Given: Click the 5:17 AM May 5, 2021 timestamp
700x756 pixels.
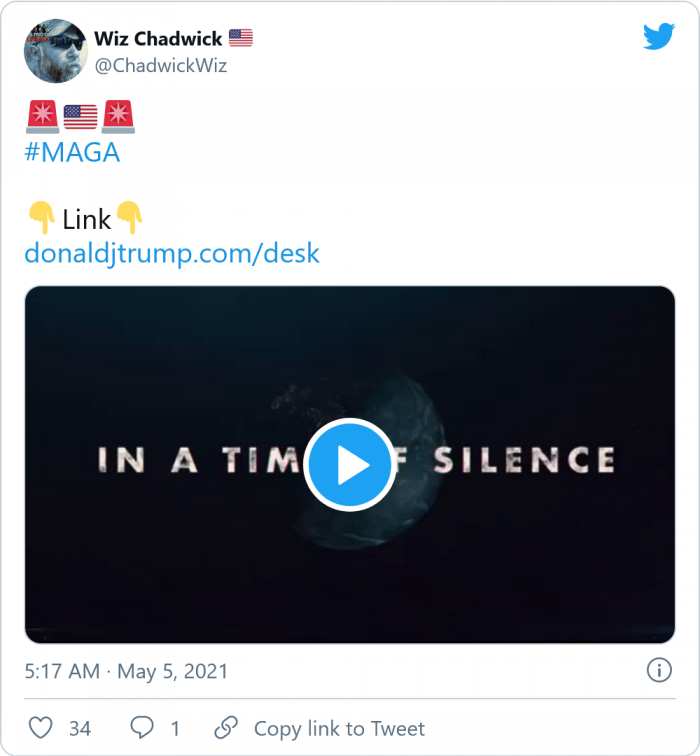Looking at the screenshot, I should [126, 671].
